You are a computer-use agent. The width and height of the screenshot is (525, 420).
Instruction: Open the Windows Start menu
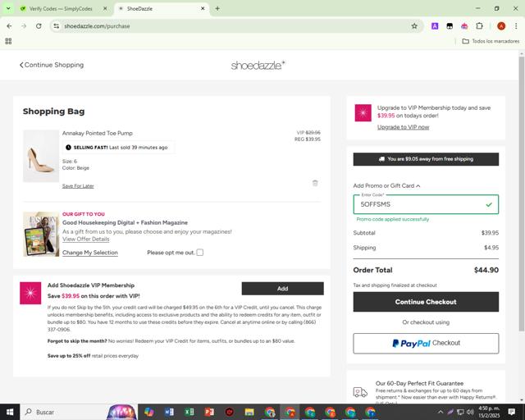pyautogui.click(x=10, y=412)
